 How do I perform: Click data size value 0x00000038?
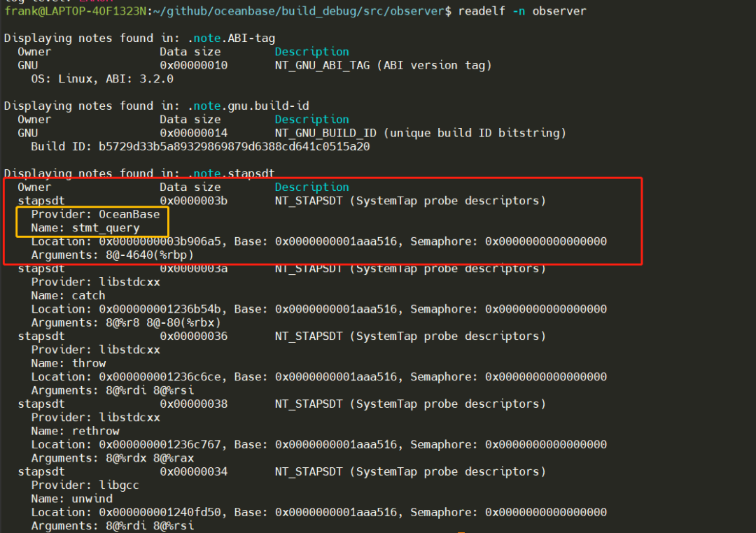pos(193,404)
